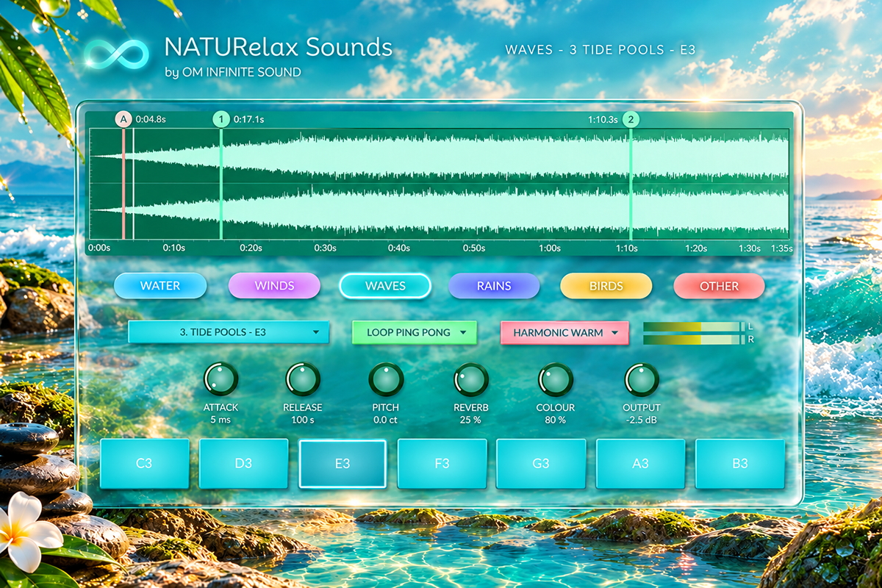Click the ATTACK knob
This screenshot has width=882, height=588.
(220, 379)
